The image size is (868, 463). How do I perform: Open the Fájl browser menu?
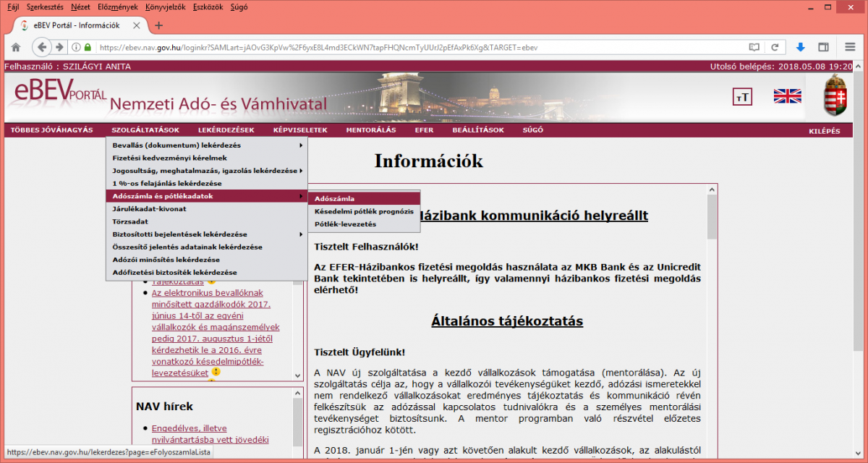point(12,7)
